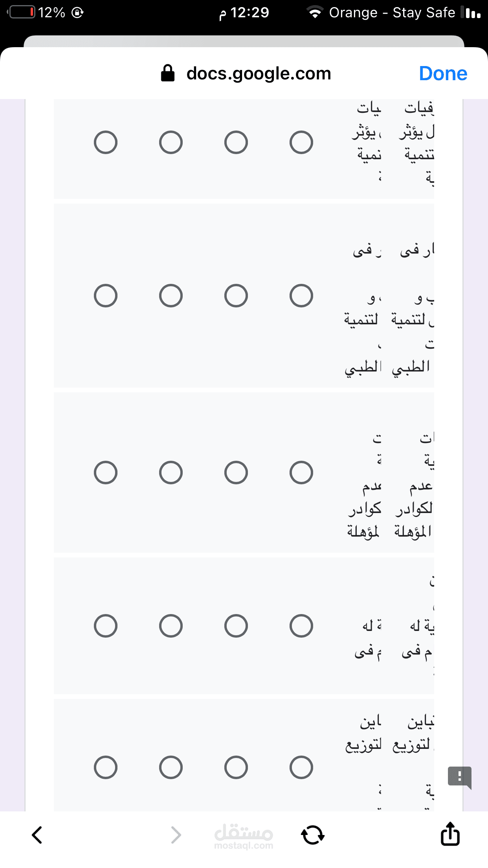Tap the Wi-Fi status icon
The image size is (488, 868).
point(315,13)
